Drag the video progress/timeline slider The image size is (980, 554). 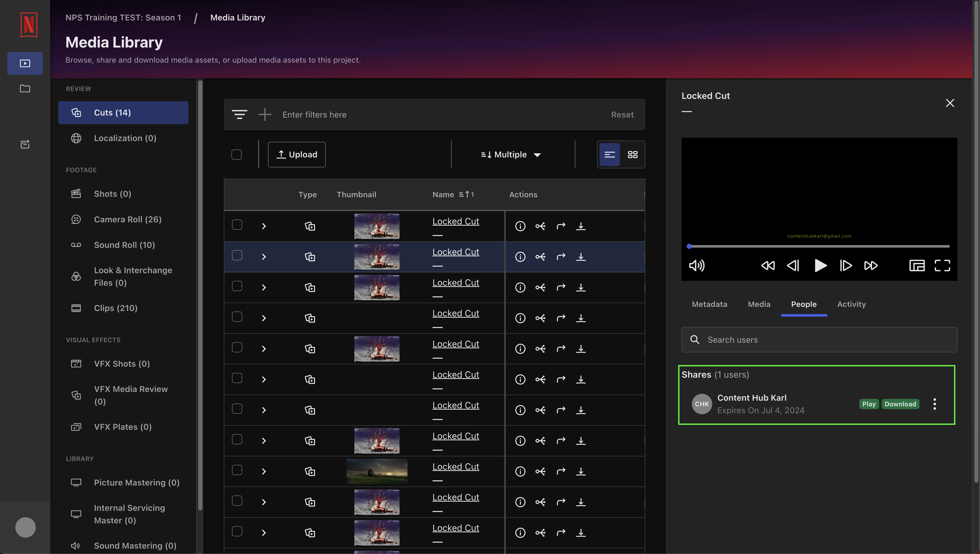click(689, 246)
